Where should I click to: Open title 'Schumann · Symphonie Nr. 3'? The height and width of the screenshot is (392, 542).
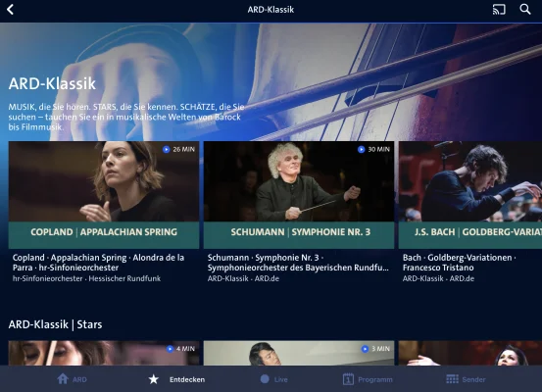pos(298,263)
